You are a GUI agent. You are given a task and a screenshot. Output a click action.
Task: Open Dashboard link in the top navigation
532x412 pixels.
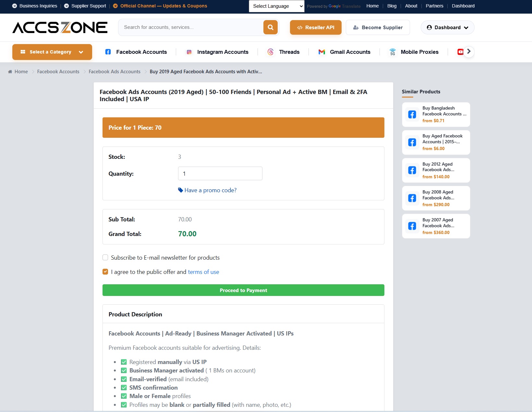[463, 6]
